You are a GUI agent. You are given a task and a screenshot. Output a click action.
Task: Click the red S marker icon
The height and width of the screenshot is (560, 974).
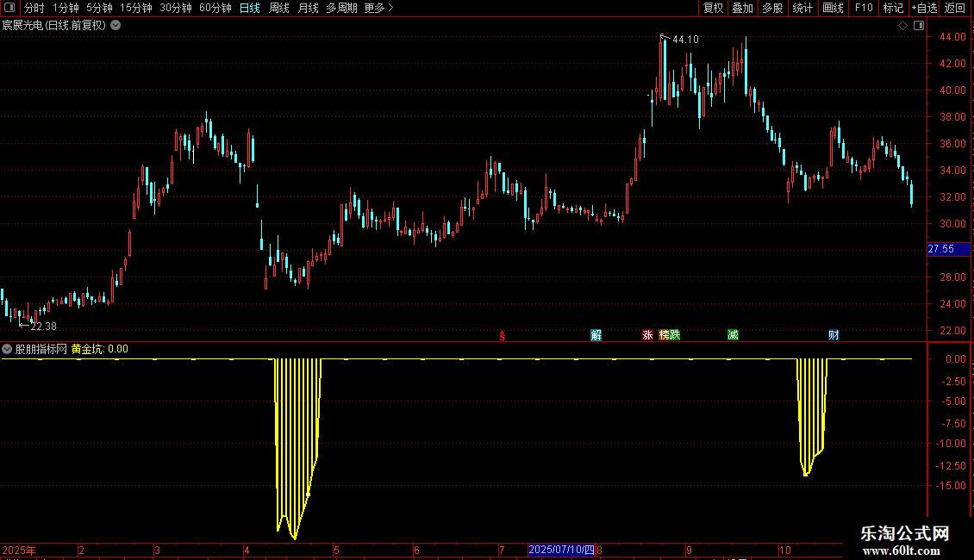(x=503, y=336)
